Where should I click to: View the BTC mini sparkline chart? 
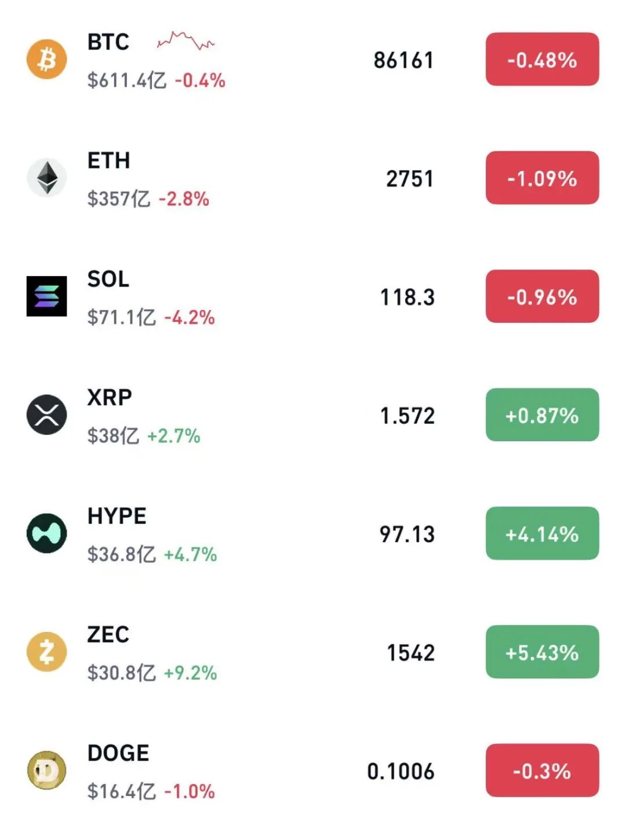click(185, 41)
